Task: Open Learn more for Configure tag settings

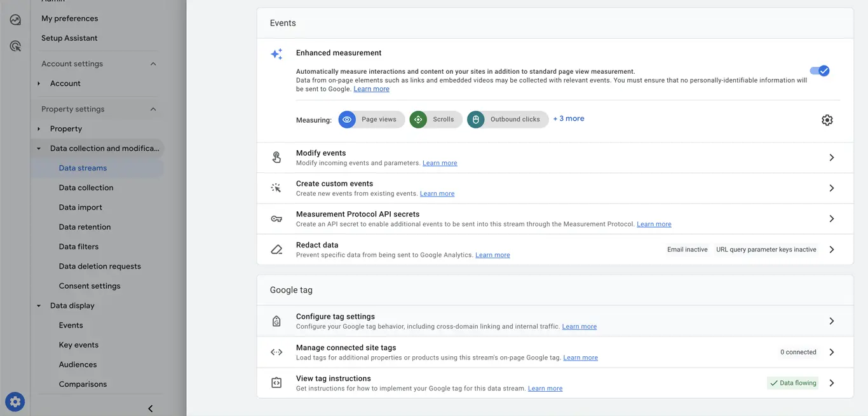Action: [x=579, y=326]
